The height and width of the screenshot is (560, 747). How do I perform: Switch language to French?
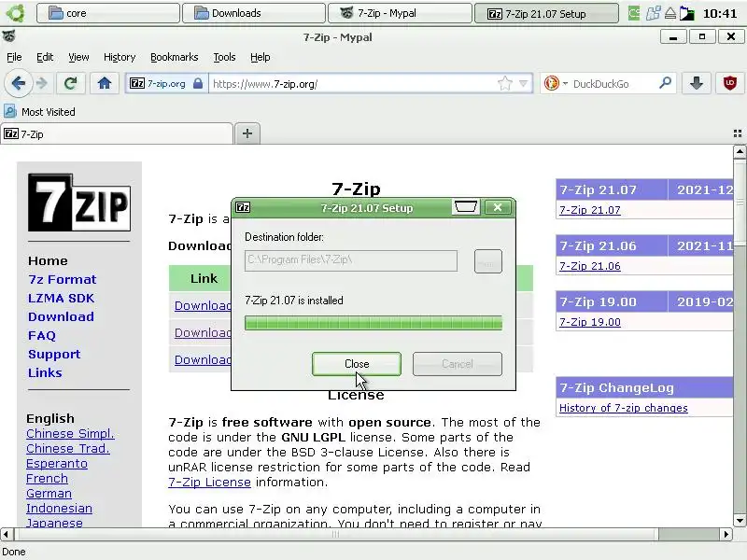(x=48, y=479)
